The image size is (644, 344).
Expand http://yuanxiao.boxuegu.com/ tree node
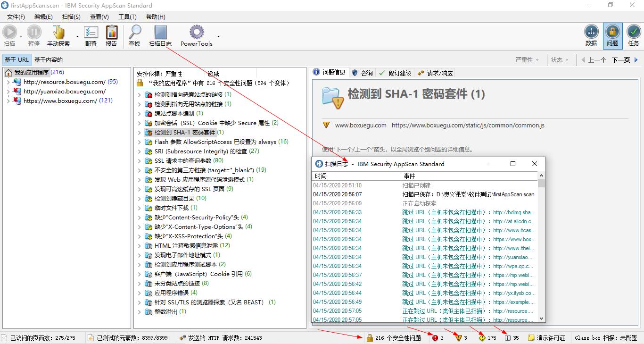pos(8,92)
